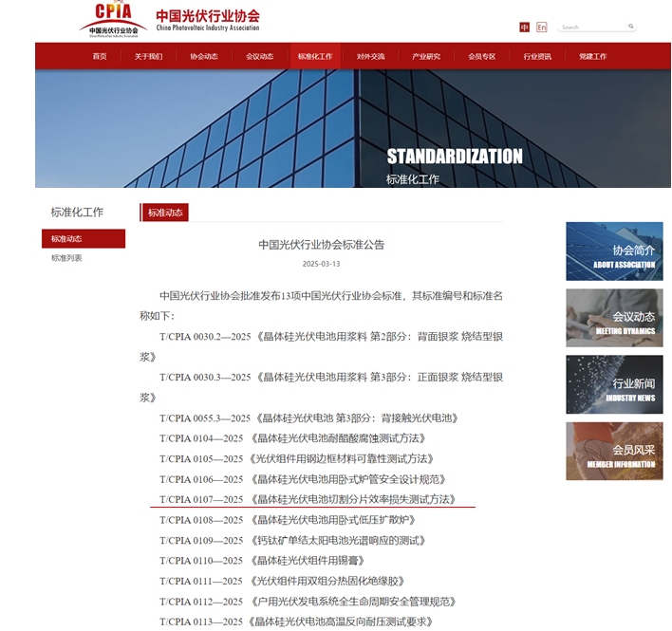The image size is (672, 631).
Task: Open 标准列表 in the left sidebar
Action: coord(67,258)
